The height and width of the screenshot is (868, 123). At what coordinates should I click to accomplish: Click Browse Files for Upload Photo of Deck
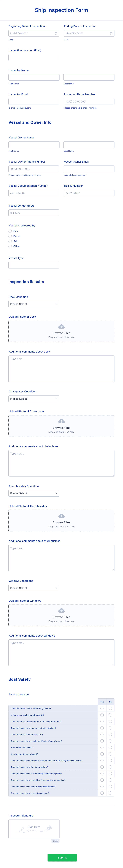tap(61, 333)
